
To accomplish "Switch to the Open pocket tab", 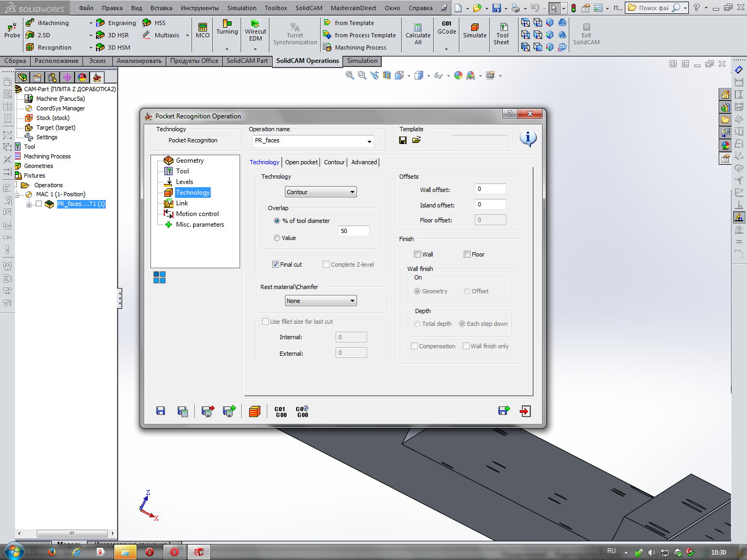I will [301, 162].
